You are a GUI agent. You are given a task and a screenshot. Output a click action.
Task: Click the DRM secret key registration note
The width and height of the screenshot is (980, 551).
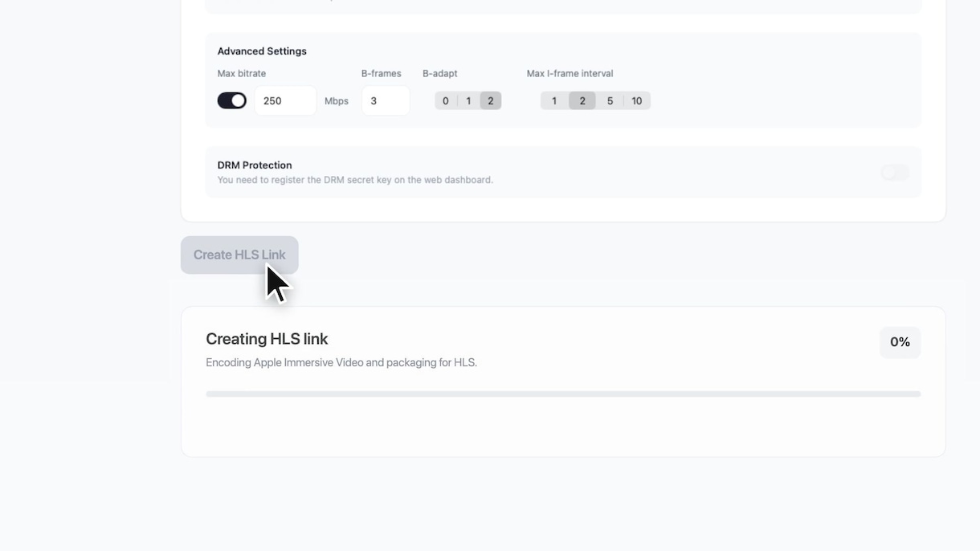[x=355, y=180]
